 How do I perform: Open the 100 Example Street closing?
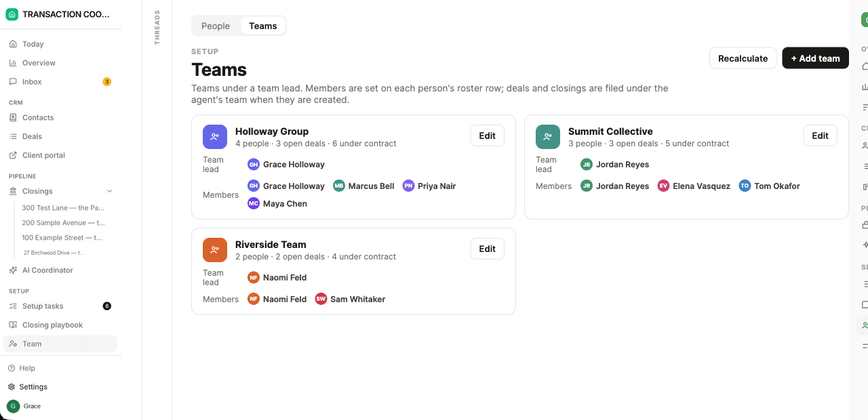click(x=64, y=238)
